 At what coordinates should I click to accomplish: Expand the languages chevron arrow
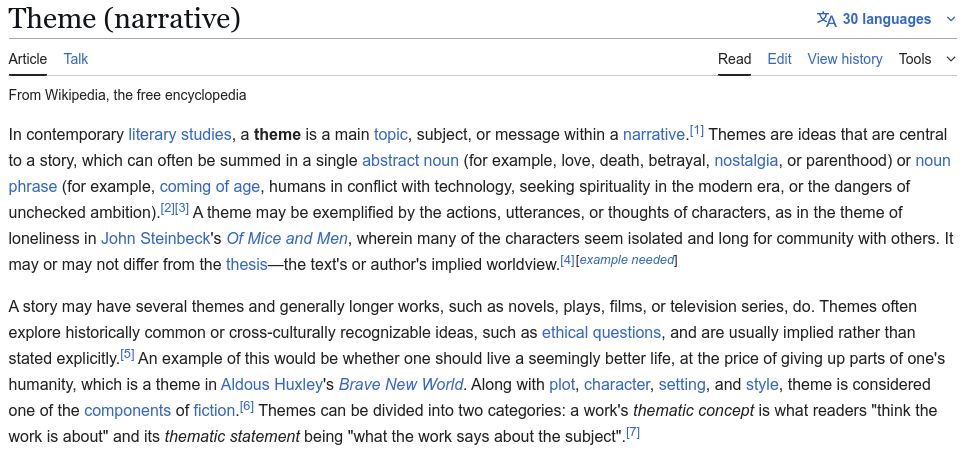tap(951, 20)
